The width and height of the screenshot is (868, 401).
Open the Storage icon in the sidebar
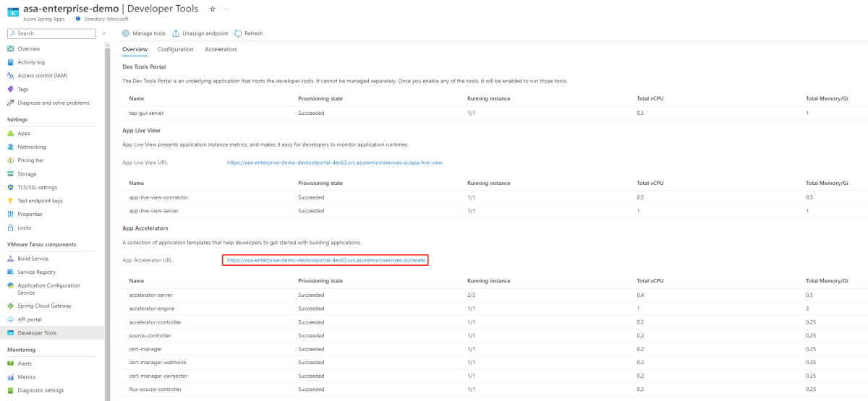[x=10, y=174]
